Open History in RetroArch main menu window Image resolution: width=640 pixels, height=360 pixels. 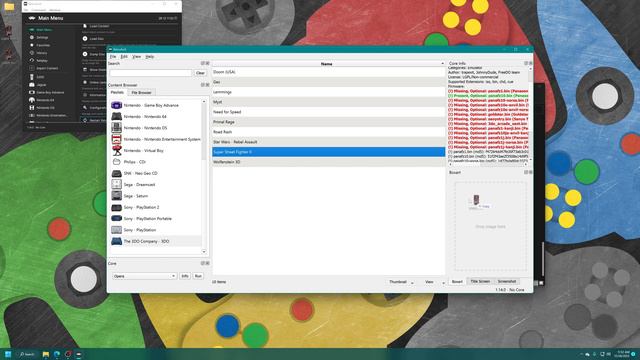42,53
